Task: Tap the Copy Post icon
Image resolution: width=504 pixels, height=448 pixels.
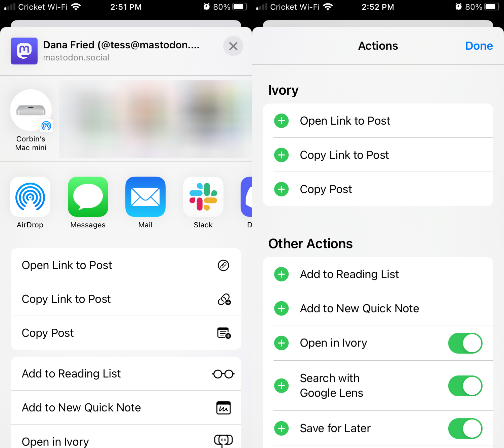Action: pyautogui.click(x=224, y=333)
